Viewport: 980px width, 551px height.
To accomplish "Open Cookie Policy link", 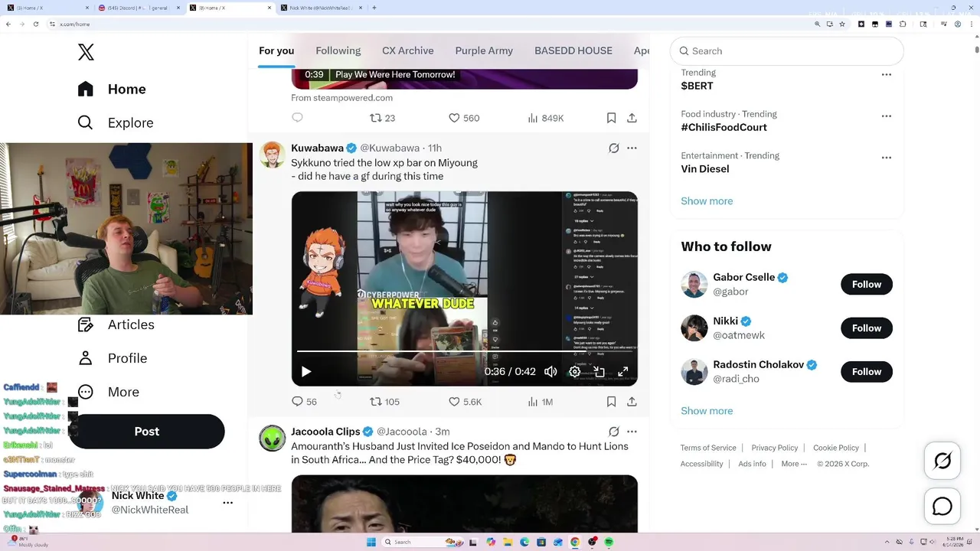I will pyautogui.click(x=836, y=448).
